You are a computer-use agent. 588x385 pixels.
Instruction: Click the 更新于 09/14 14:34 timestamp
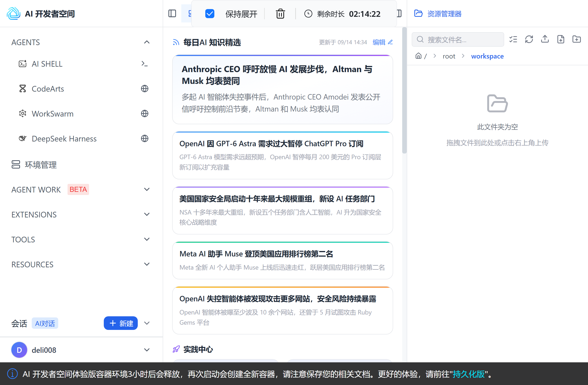tap(343, 42)
